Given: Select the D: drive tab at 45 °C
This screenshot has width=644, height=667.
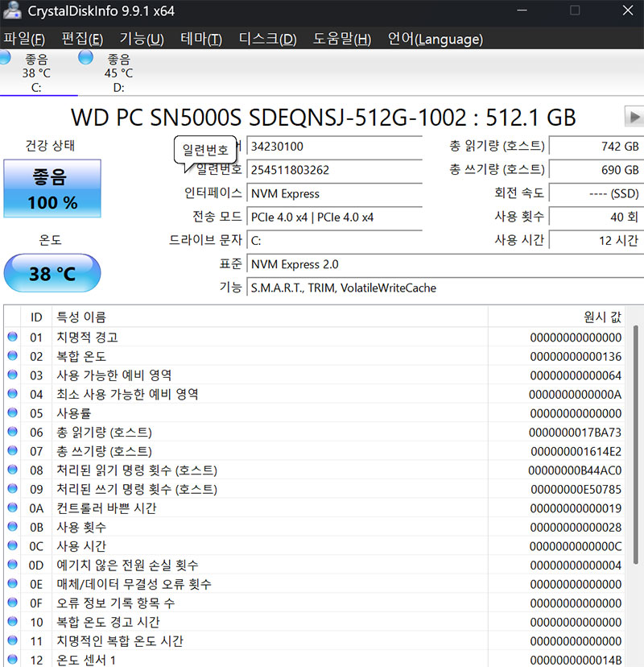Looking at the screenshot, I should coord(118,72).
